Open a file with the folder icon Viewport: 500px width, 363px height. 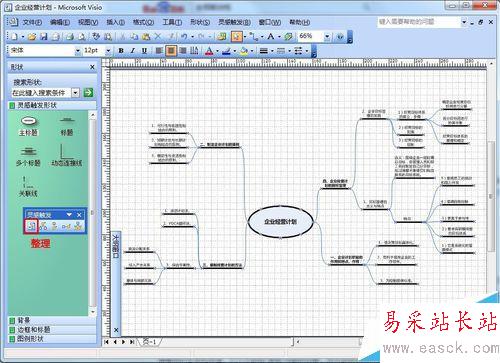[x=32, y=36]
